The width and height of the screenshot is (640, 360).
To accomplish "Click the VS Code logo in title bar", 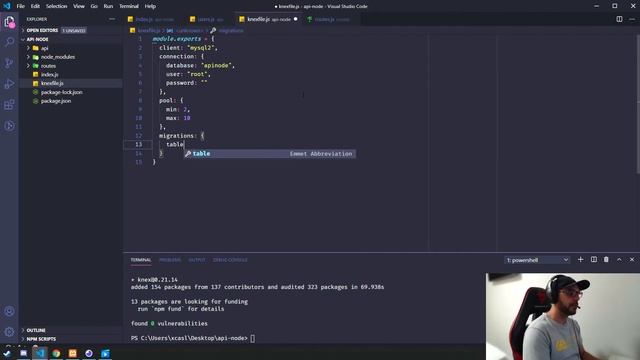I will (x=7, y=6).
